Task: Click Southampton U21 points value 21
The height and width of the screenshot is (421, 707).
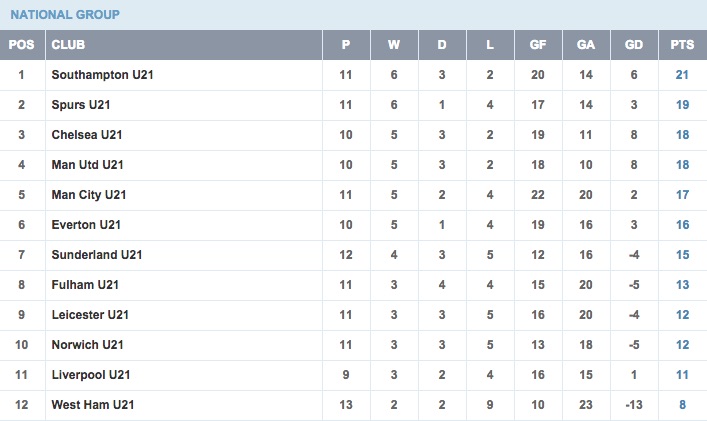Action: 682,75
